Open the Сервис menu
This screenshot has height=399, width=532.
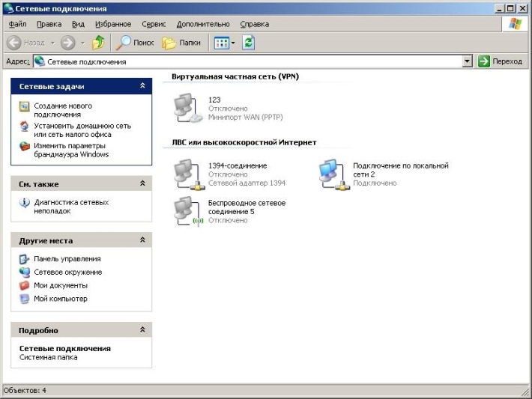coord(154,24)
